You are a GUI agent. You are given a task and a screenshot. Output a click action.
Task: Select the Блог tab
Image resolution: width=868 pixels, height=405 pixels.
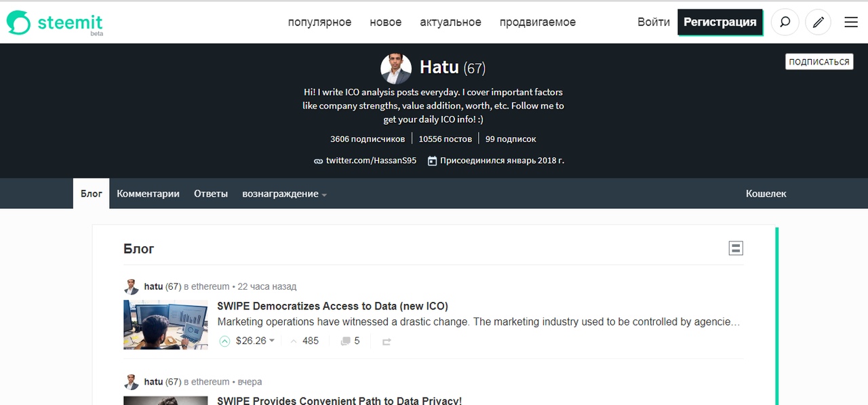point(92,193)
